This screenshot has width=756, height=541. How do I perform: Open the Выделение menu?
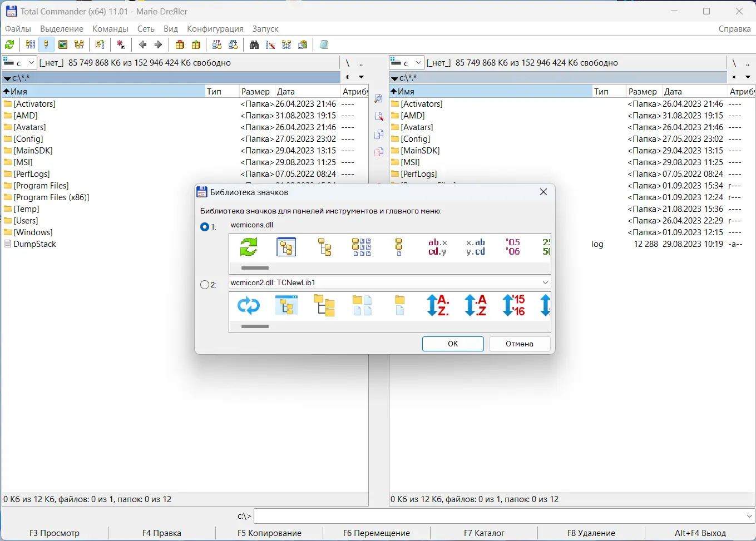tap(62, 29)
